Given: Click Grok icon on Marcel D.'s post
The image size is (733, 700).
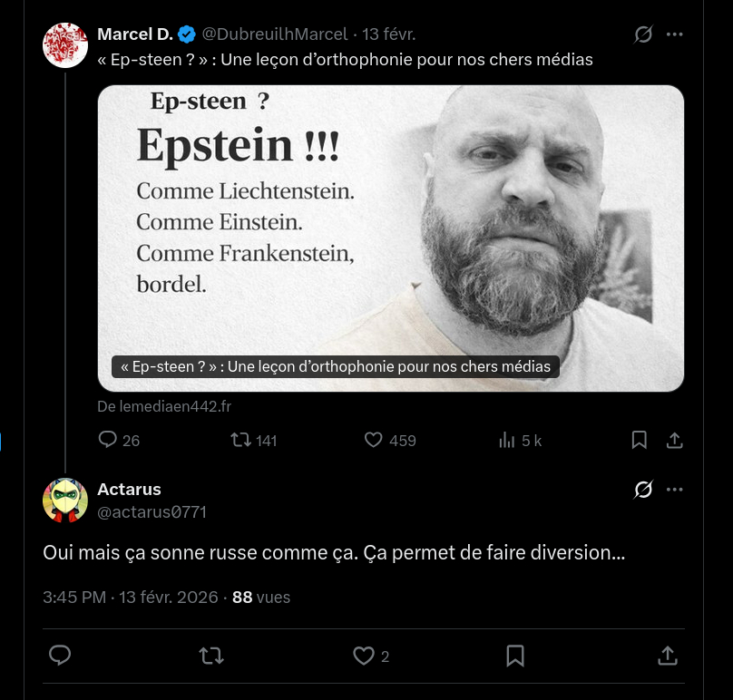Looking at the screenshot, I should [643, 34].
